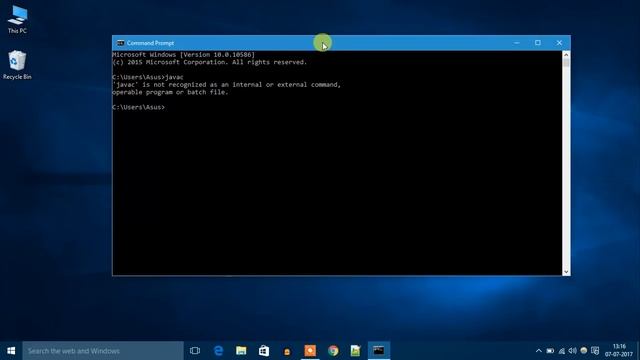Screen dimensions: 640x360
Task: Click the "'javac' is not recognized" error line
Action: pyautogui.click(x=227, y=85)
